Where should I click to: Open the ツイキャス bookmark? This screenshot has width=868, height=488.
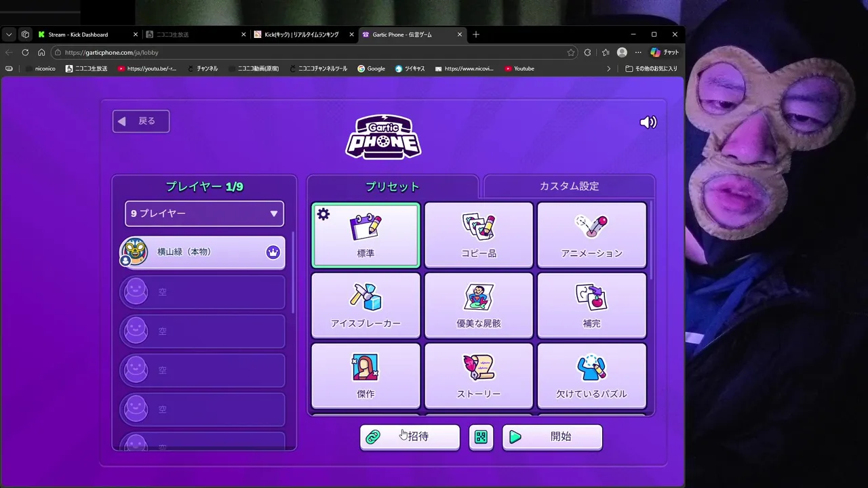410,68
